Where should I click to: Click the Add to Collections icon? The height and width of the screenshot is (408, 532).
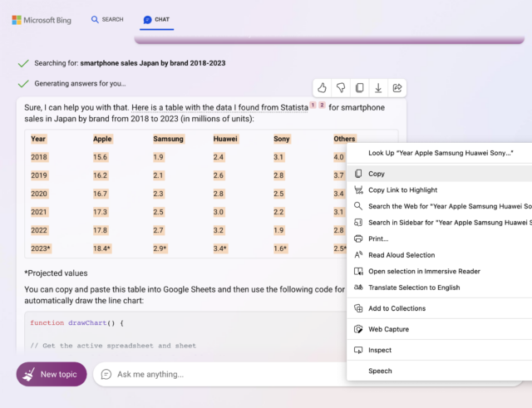(x=358, y=308)
